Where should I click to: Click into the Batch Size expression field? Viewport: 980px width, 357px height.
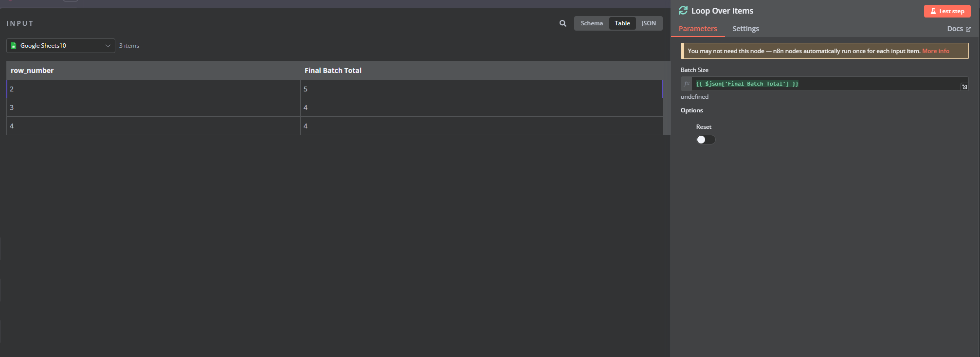pyautogui.click(x=827, y=84)
